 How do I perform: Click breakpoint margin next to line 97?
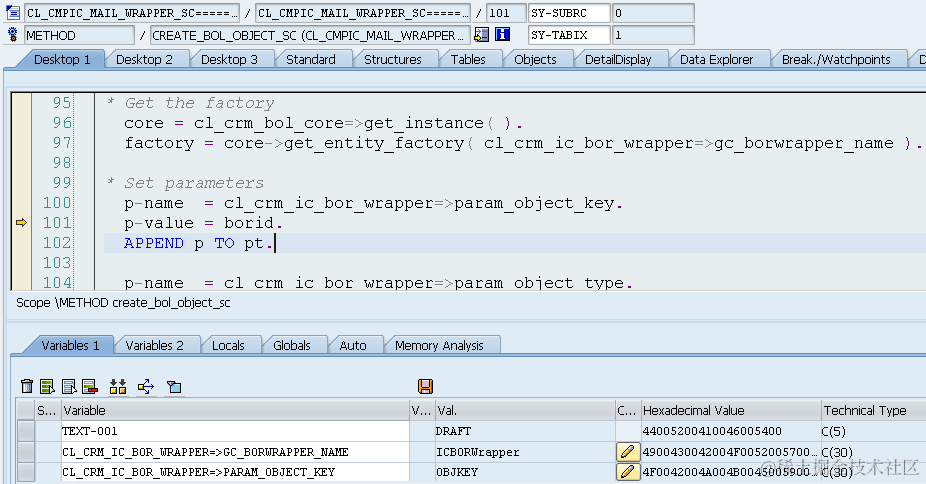[21, 143]
